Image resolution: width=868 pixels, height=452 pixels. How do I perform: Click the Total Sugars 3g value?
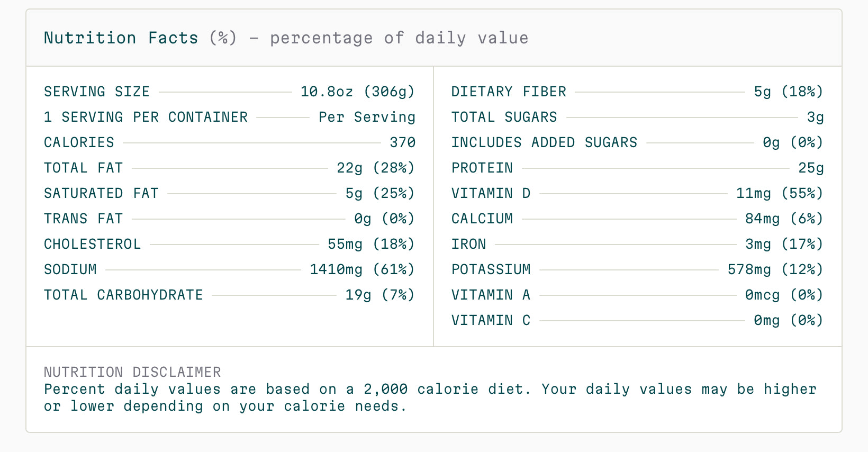click(x=815, y=117)
